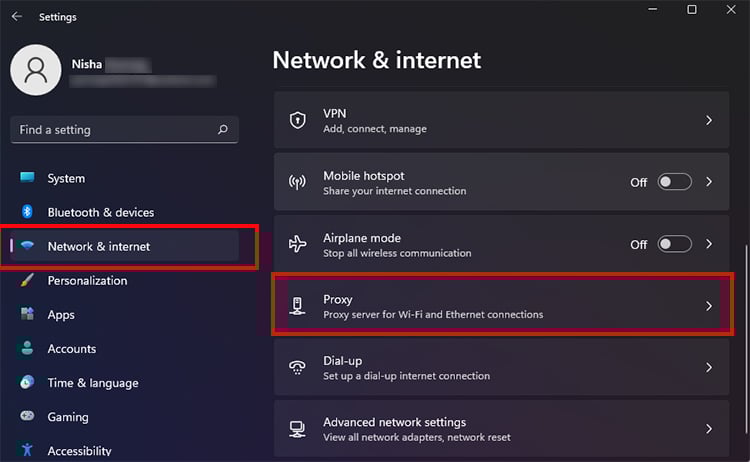Expand the VPN settings chevron

tap(709, 120)
